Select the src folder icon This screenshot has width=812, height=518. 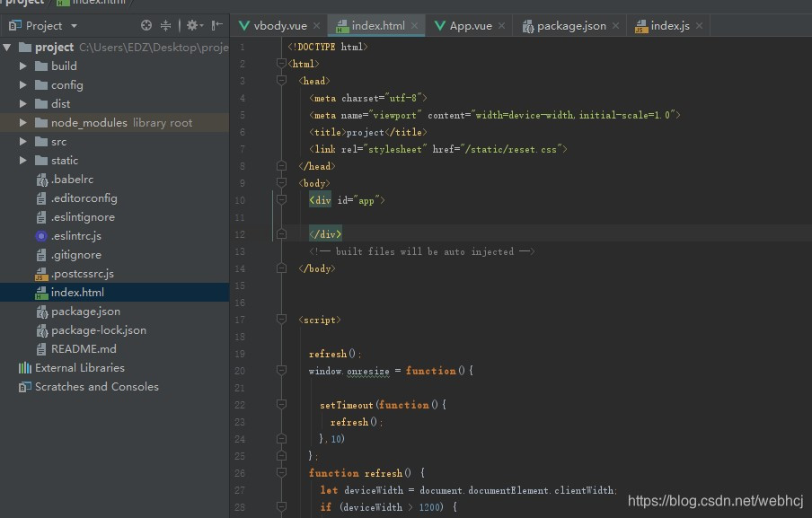click(41, 142)
